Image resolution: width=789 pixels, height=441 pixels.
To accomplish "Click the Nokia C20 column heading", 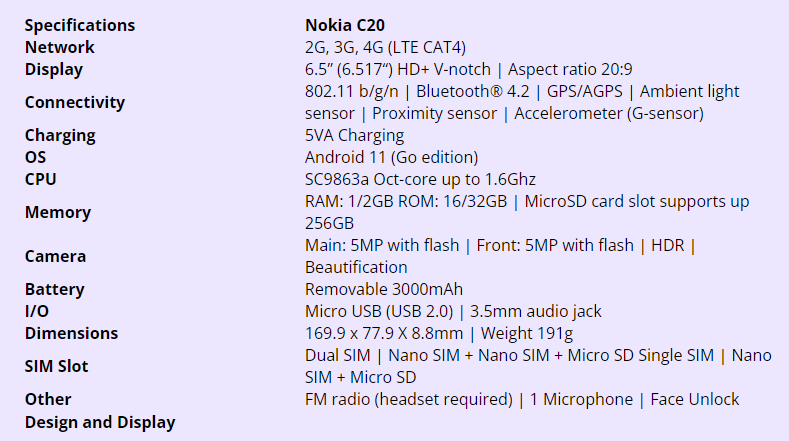I will pyautogui.click(x=344, y=25).
